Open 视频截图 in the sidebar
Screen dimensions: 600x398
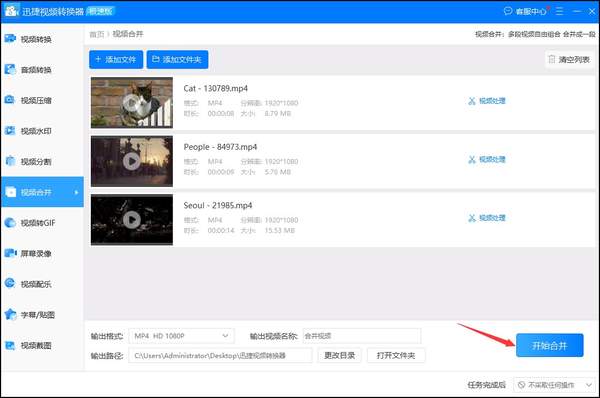tap(41, 345)
